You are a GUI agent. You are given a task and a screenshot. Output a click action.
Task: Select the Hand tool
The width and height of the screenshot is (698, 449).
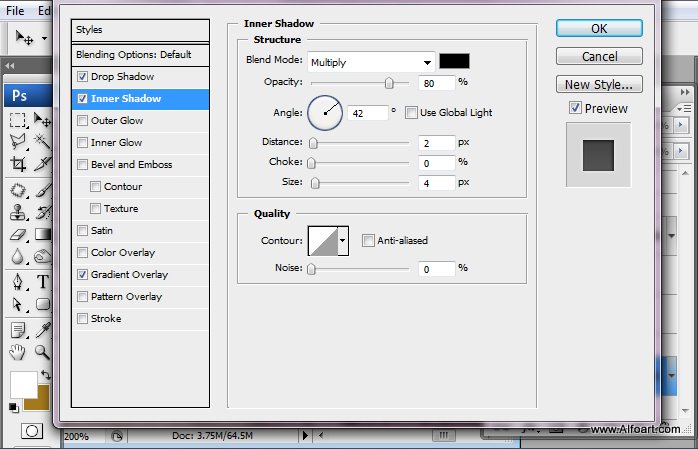coord(18,352)
